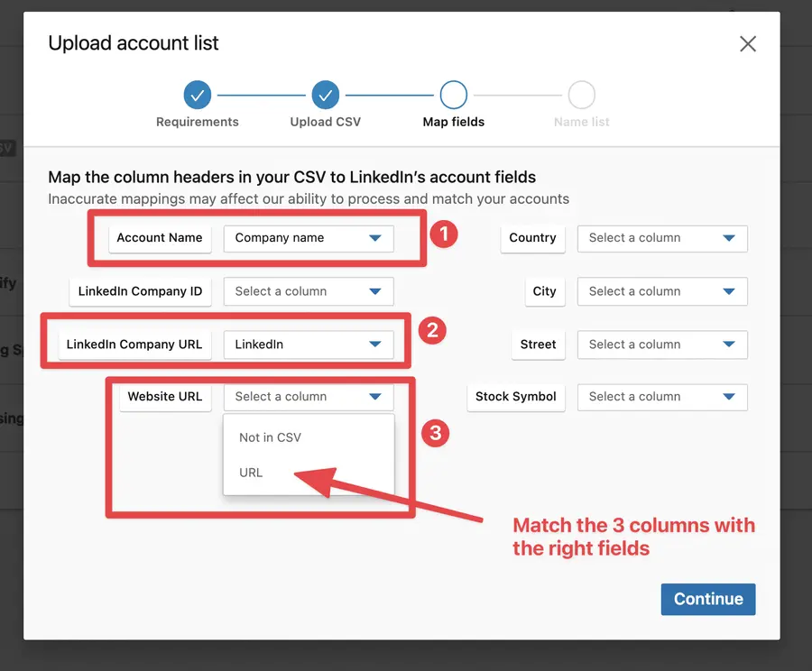Click the Account Name field label

click(x=160, y=238)
